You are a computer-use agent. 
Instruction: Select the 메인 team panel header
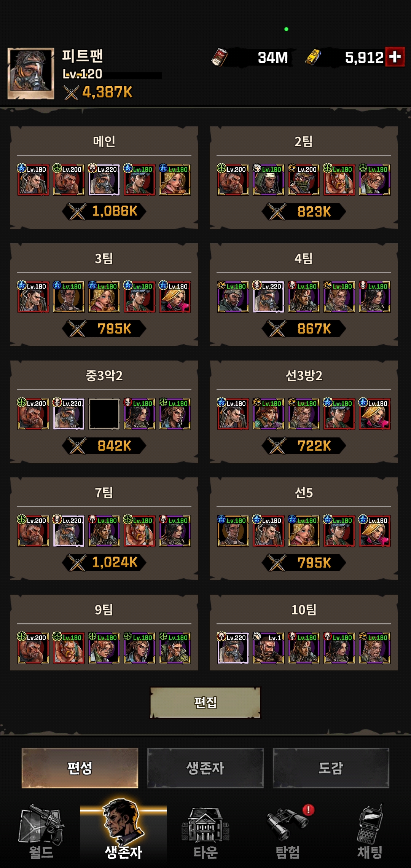click(x=104, y=142)
